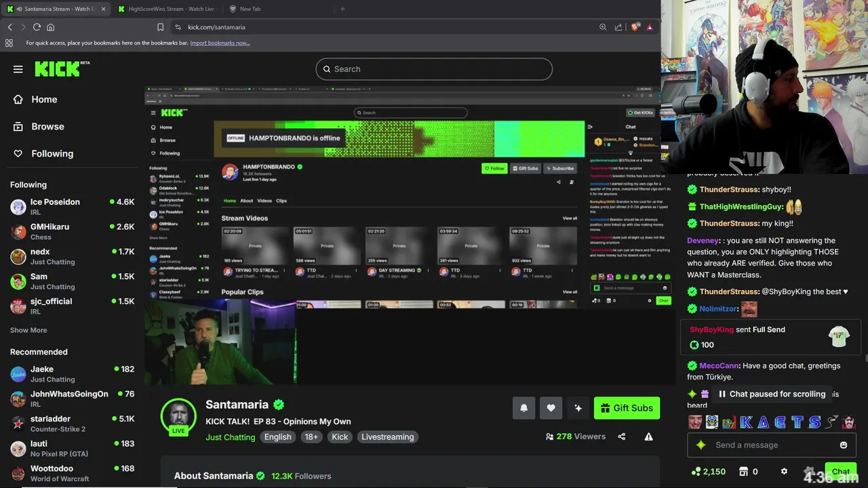Switch to the Santamaria Stream browser tab
The width and height of the screenshot is (868, 488).
click(56, 9)
